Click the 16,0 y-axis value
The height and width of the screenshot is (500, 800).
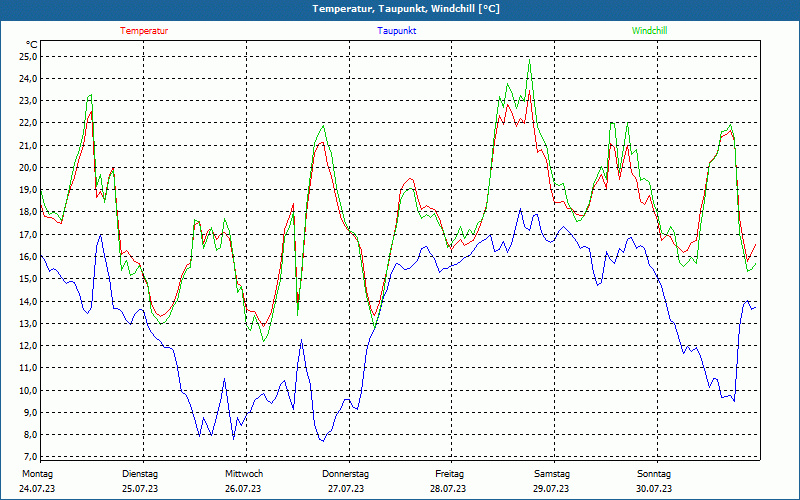point(28,257)
